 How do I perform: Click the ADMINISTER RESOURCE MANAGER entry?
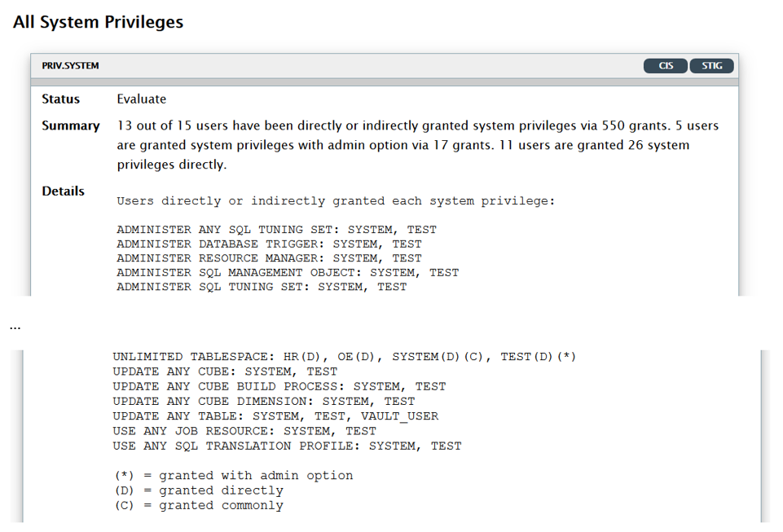pyautogui.click(x=269, y=258)
